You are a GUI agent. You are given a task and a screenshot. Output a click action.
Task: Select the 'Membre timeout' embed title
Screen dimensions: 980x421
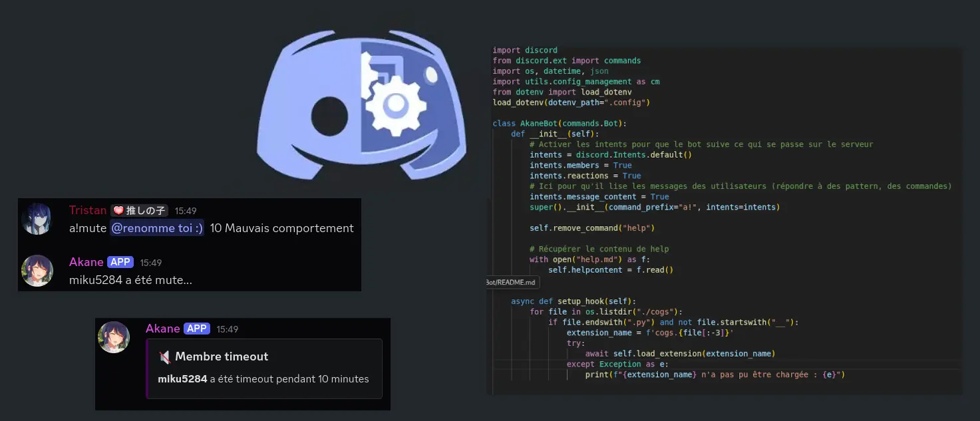(x=222, y=357)
